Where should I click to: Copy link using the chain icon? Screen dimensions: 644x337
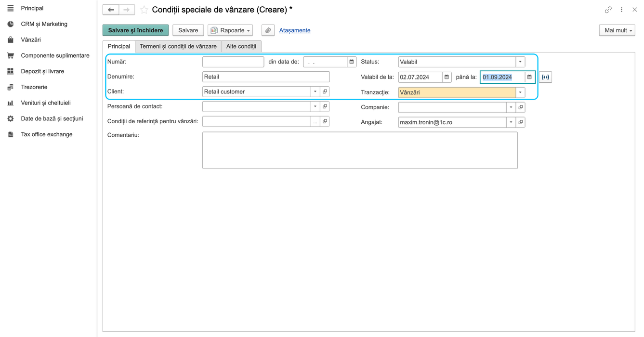(x=608, y=10)
